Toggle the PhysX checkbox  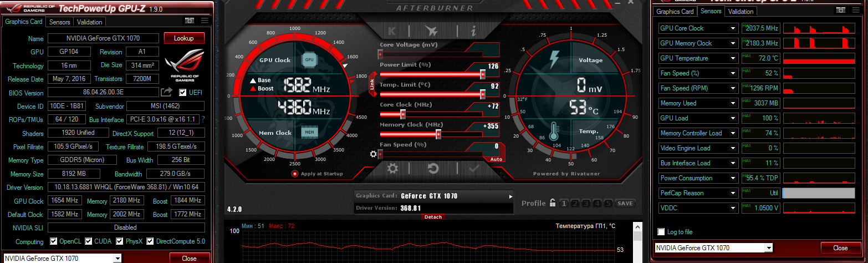pos(120,241)
